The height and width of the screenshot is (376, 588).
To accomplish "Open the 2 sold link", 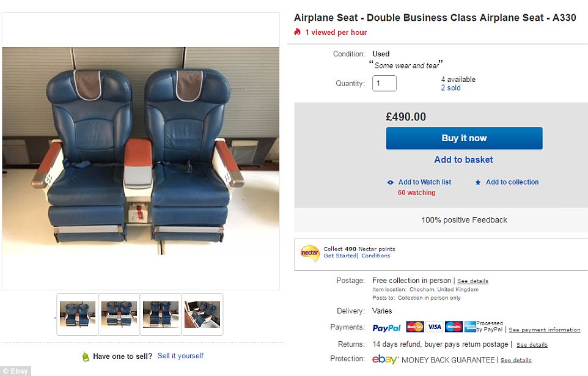I will click(450, 88).
